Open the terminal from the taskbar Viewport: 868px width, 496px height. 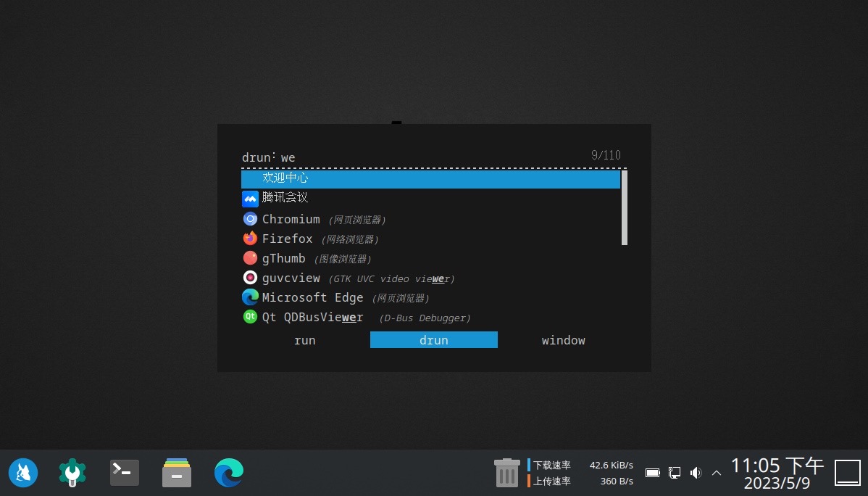(125, 473)
